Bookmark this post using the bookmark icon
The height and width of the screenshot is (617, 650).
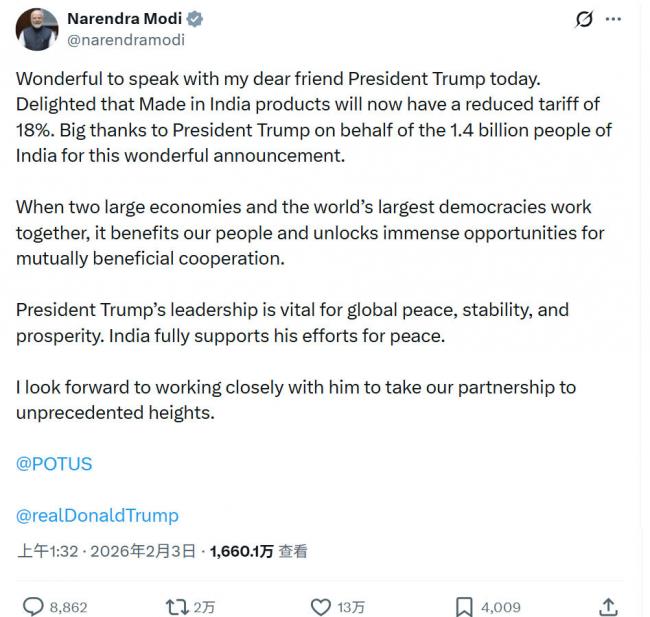tap(464, 606)
